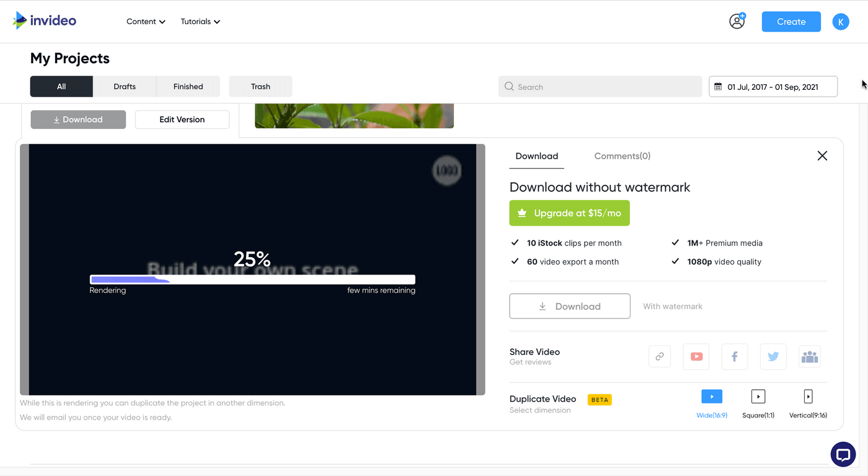Copy the video share link icon

click(660, 356)
